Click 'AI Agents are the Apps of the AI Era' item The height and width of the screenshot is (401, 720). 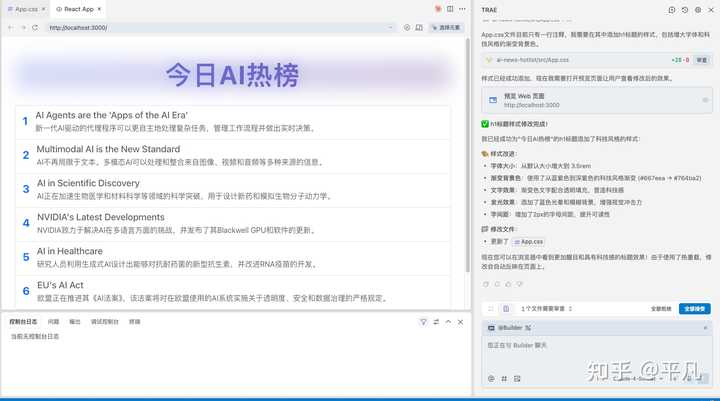[233, 122]
